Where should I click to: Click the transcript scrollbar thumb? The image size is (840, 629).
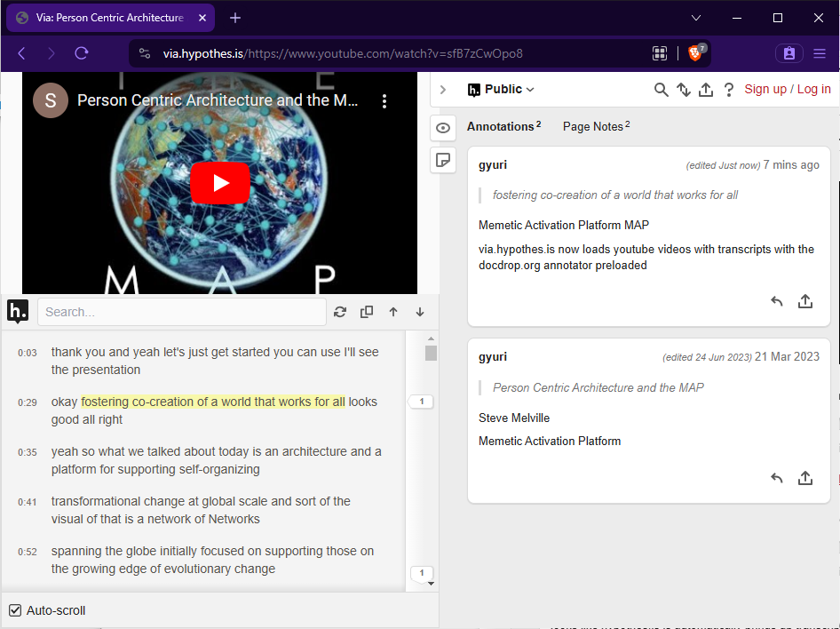[x=431, y=353]
